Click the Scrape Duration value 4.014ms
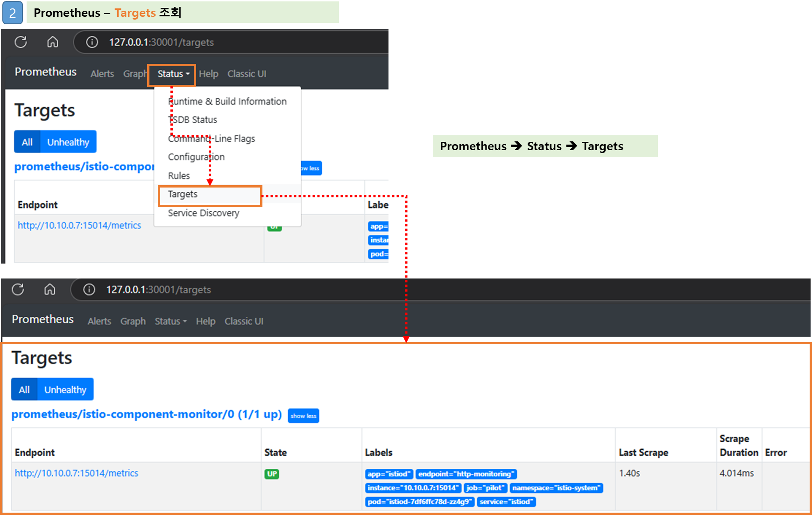The width and height of the screenshot is (812, 515). click(x=736, y=473)
